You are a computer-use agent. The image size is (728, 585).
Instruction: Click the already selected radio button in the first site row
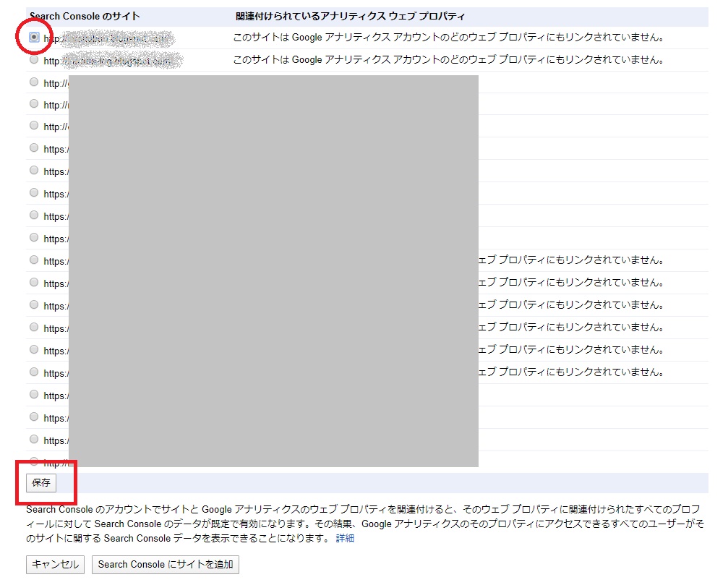click(x=34, y=37)
